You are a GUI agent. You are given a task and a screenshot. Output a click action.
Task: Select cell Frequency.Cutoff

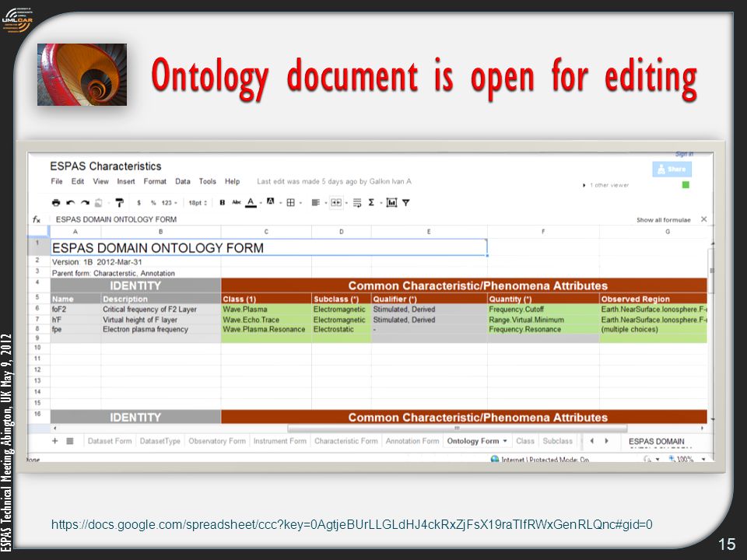[543, 309]
